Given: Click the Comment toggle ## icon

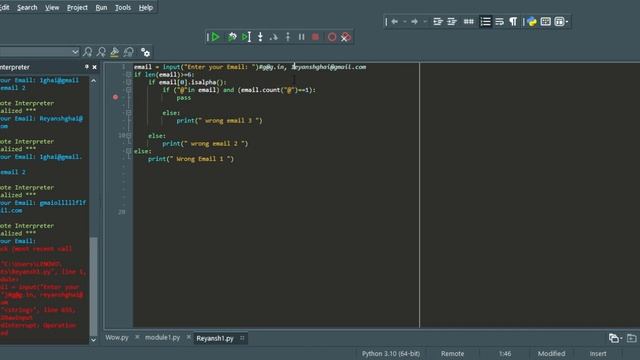Looking at the screenshot, I should pos(469,22).
